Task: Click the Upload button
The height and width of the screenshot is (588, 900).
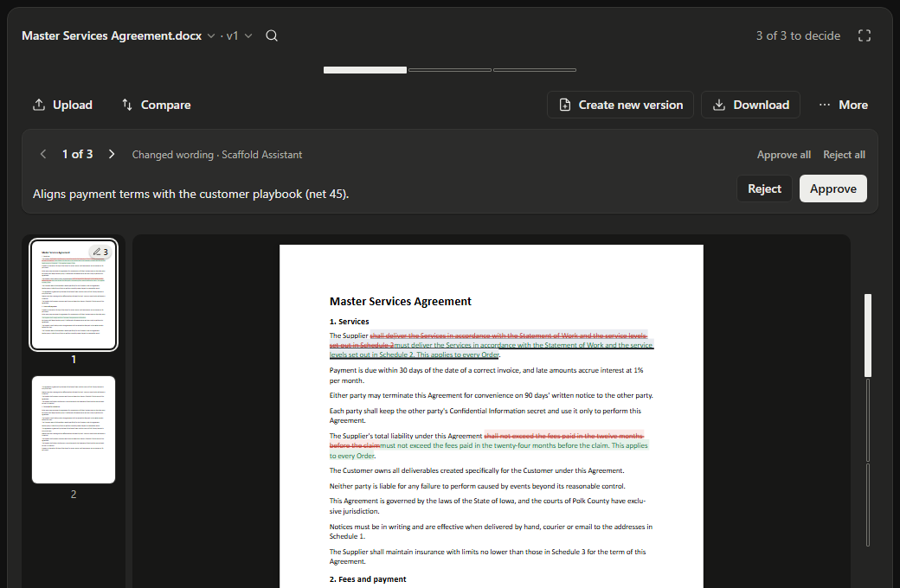Action: click(x=63, y=105)
